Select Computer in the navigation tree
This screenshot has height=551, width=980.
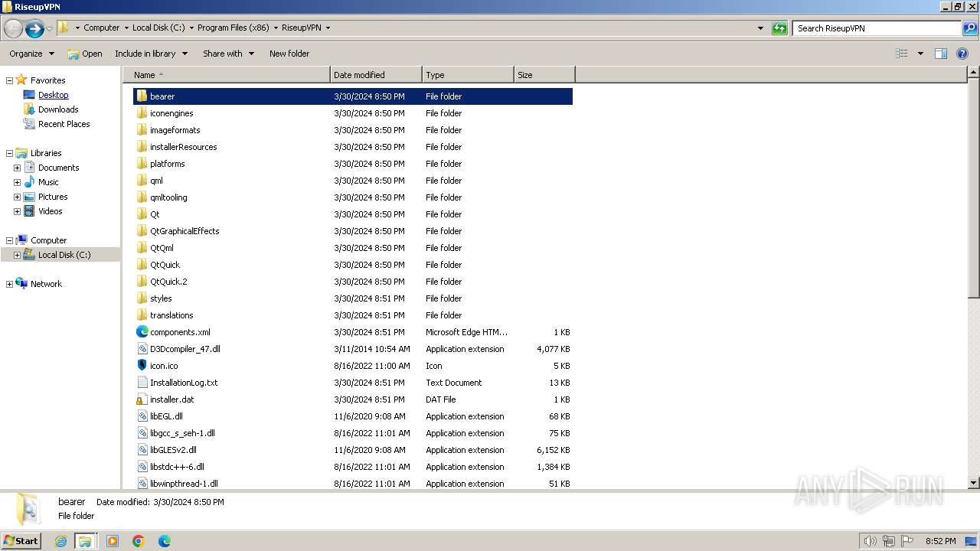(48, 240)
